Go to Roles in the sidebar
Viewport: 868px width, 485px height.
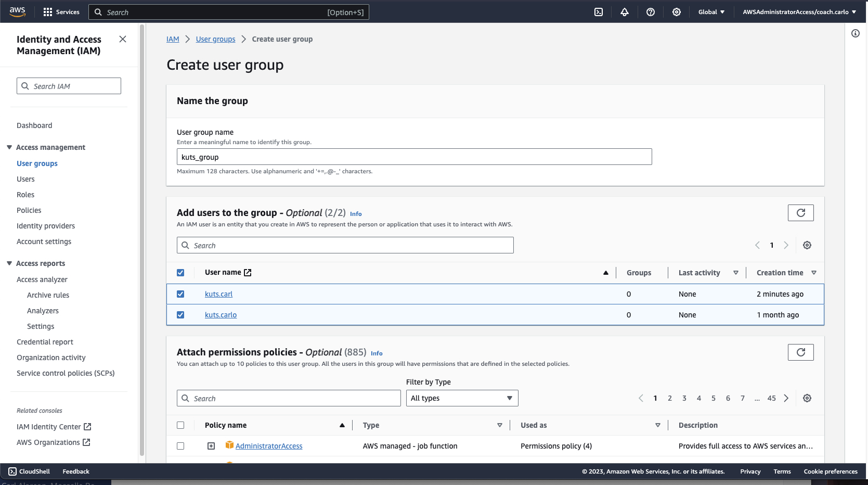[25, 195]
